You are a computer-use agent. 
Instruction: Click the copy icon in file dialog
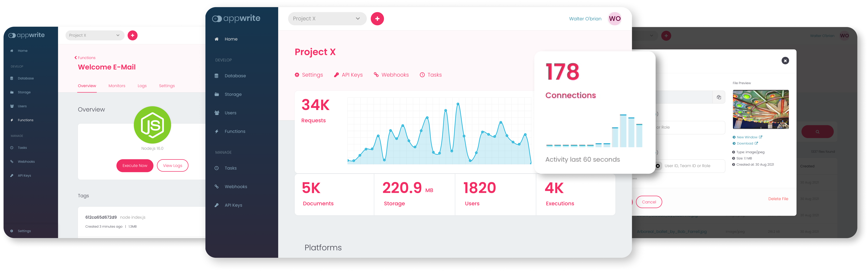pos(719,97)
